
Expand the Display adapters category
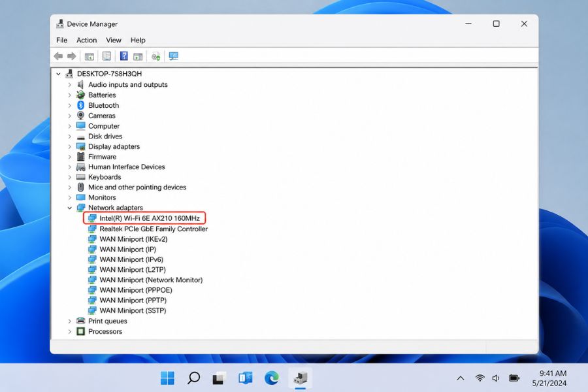tap(69, 146)
